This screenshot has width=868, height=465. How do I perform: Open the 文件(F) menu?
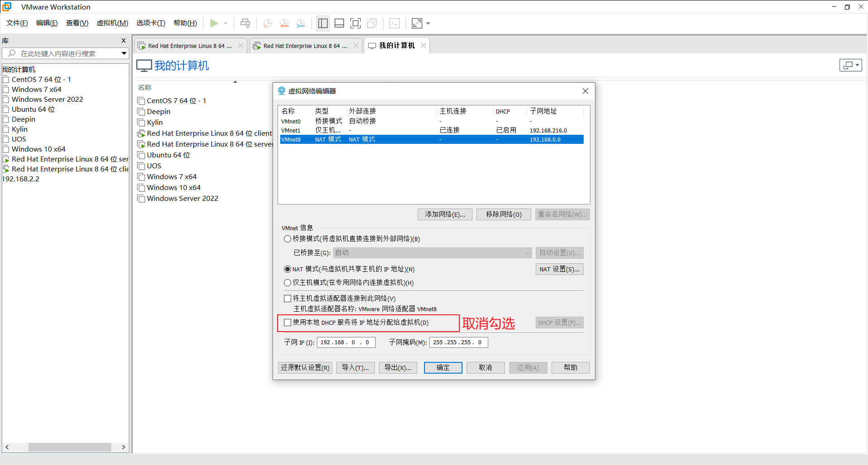pyautogui.click(x=17, y=23)
